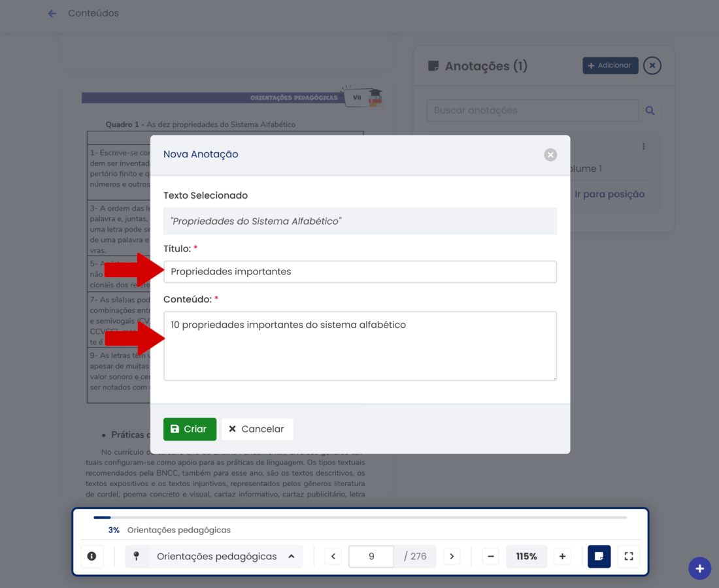
Task: Go to the next page arrow
Action: point(452,556)
